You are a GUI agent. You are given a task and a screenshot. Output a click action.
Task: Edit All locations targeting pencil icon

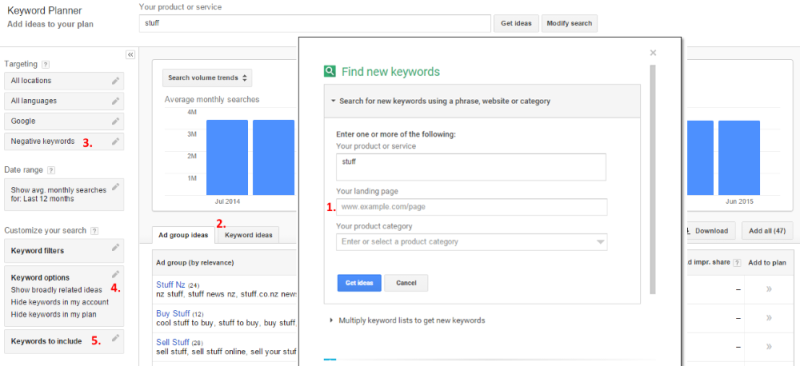116,81
